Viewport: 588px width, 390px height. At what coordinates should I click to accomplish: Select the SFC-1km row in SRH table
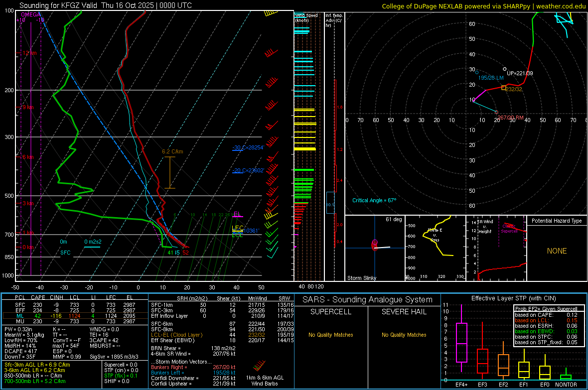[x=222, y=305]
